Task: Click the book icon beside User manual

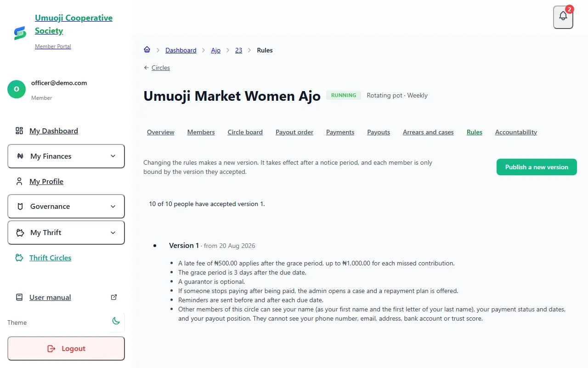Action: [19, 297]
